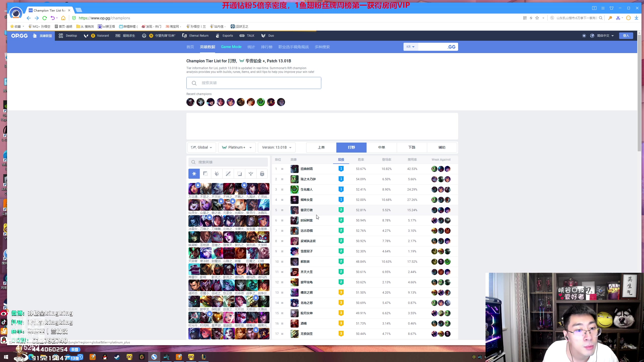Image resolution: width=644 pixels, height=362 pixels.
Task: Select the 下路 role tab
Action: 412,148
